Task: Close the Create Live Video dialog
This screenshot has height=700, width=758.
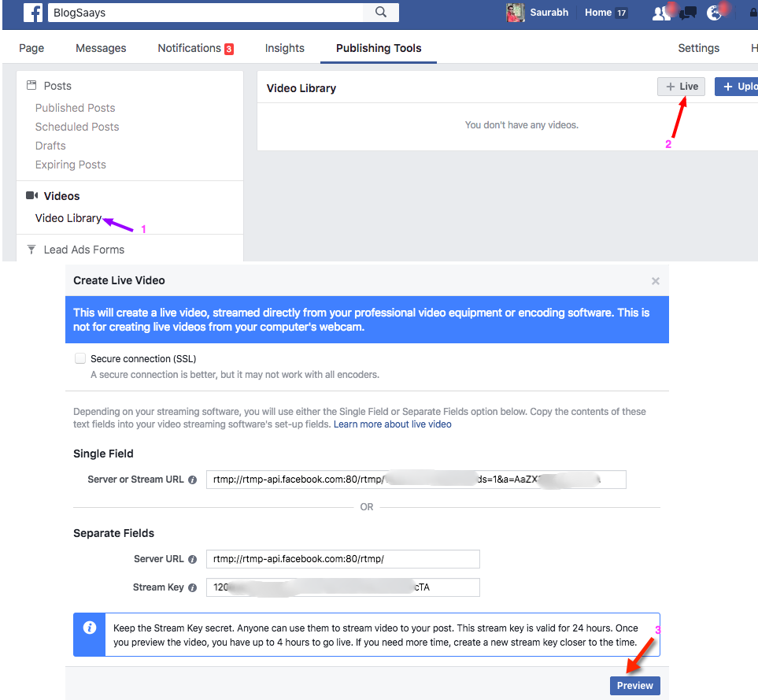Action: (x=655, y=281)
